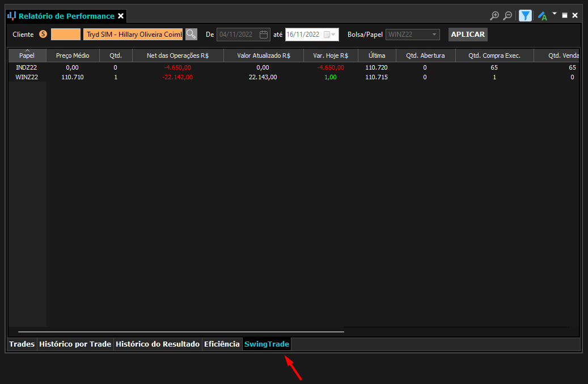Click the zoom out magnifier icon

click(507, 16)
